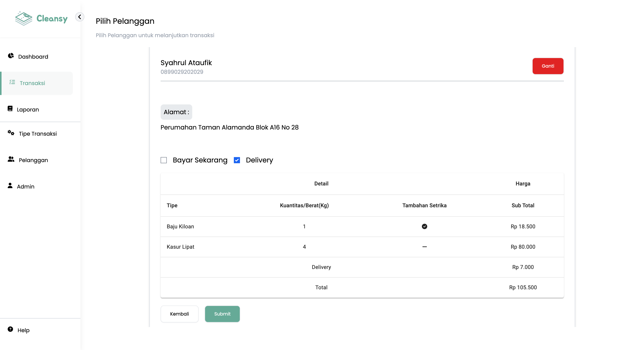Click the Rp 105.500 total value
The width and height of the screenshot is (644, 350).
523,288
